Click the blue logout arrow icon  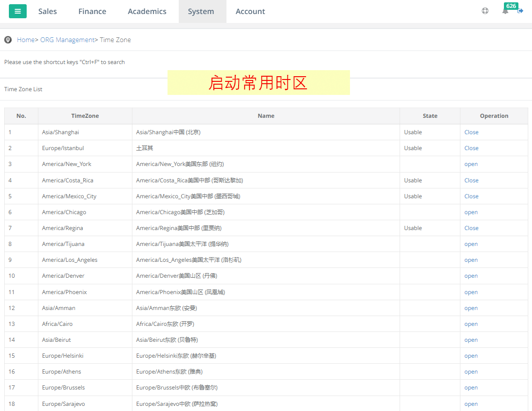520,11
